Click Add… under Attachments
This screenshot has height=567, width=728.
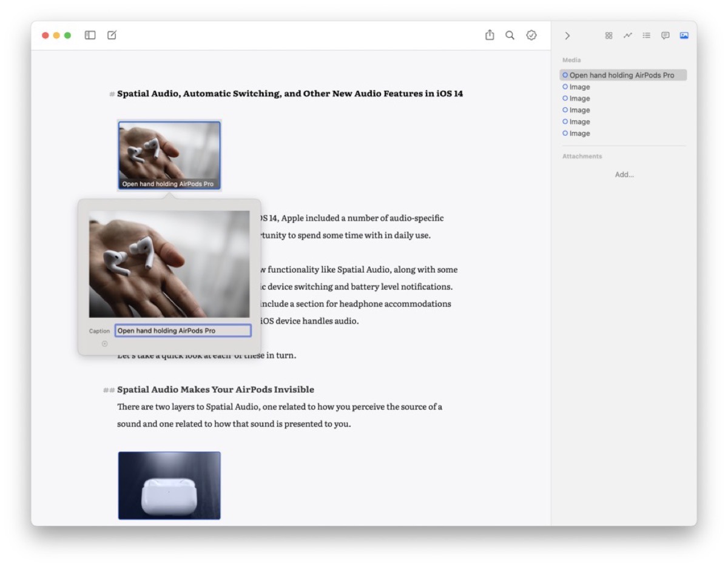click(x=624, y=175)
